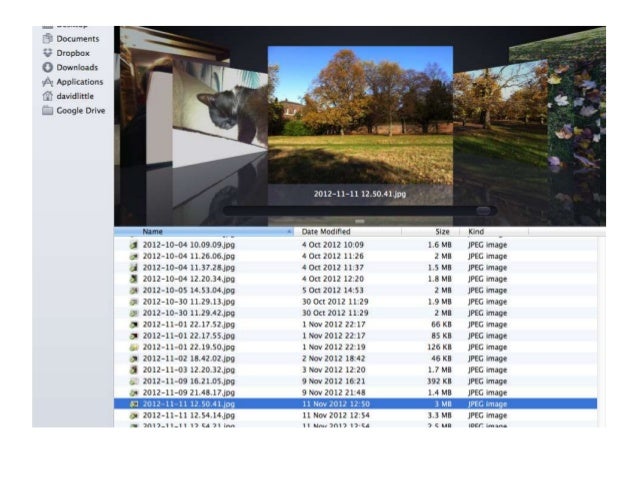Viewport: 638px width, 479px height.
Task: Click the Documents folder icon
Action: point(48,38)
